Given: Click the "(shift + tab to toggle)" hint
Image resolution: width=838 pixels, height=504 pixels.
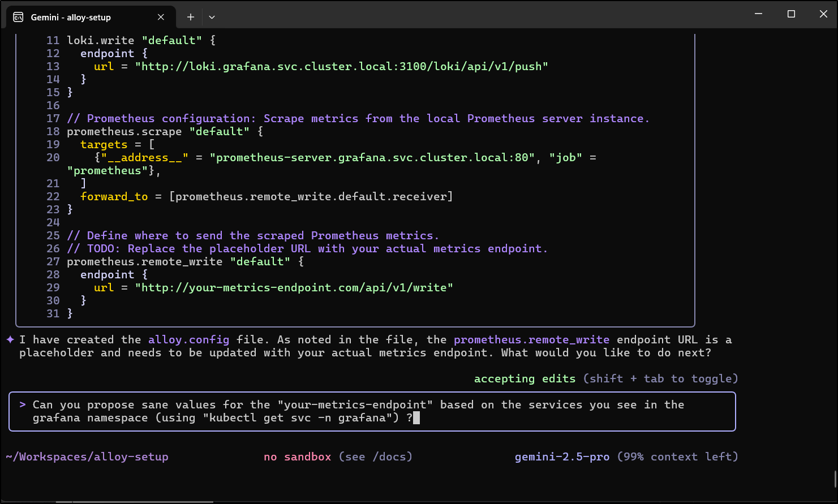Looking at the screenshot, I should (x=660, y=378).
